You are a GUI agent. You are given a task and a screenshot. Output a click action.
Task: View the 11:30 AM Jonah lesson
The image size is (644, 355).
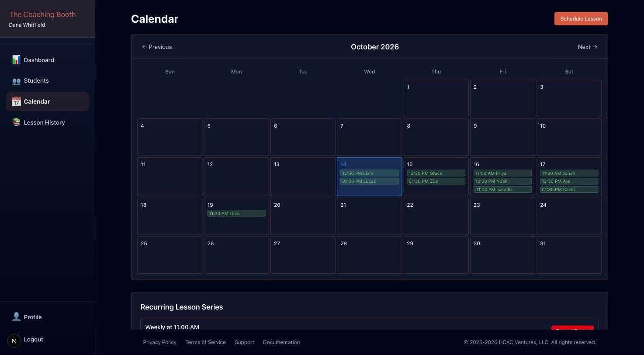pos(569,173)
